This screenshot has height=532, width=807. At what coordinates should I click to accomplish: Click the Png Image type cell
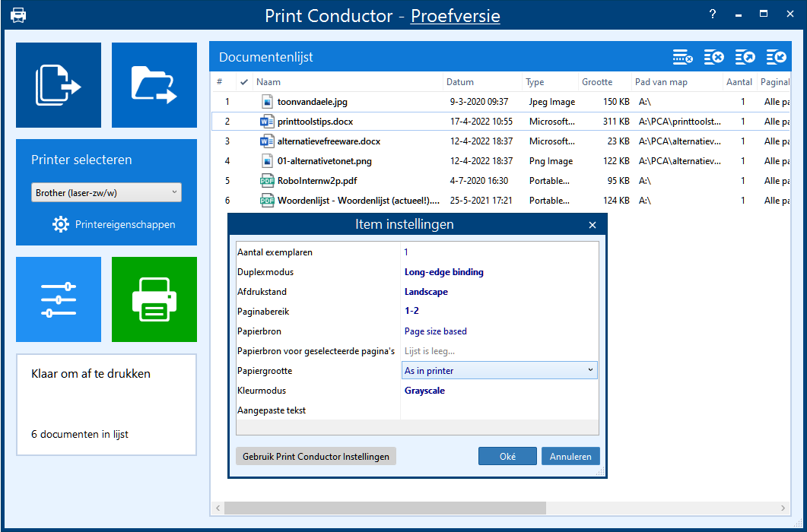click(x=551, y=161)
